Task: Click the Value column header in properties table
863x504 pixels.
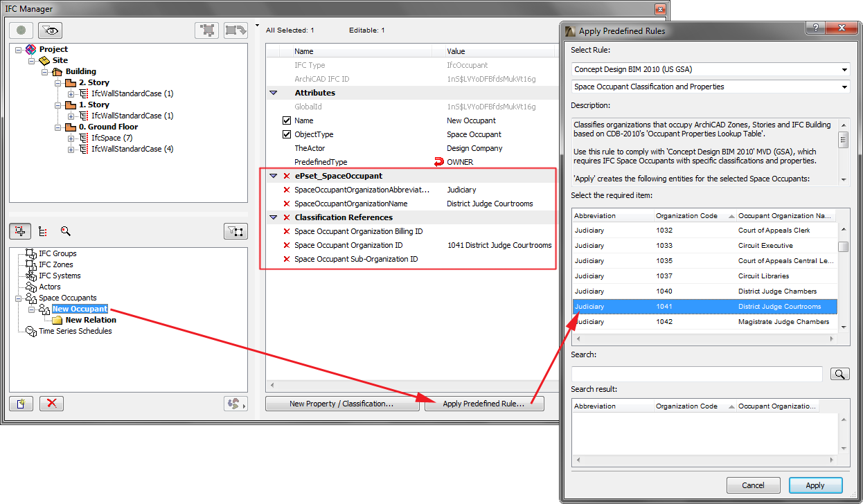Action: click(500, 51)
